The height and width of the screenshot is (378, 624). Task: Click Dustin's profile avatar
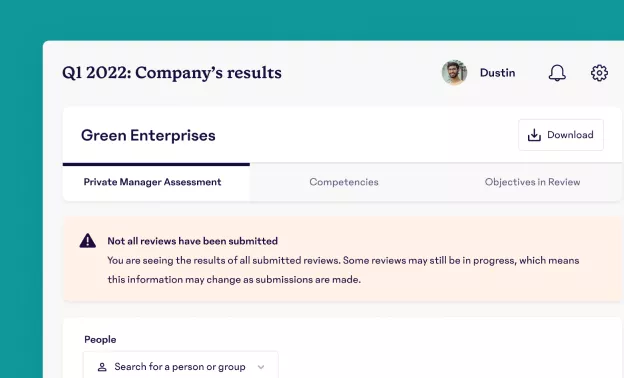click(454, 72)
